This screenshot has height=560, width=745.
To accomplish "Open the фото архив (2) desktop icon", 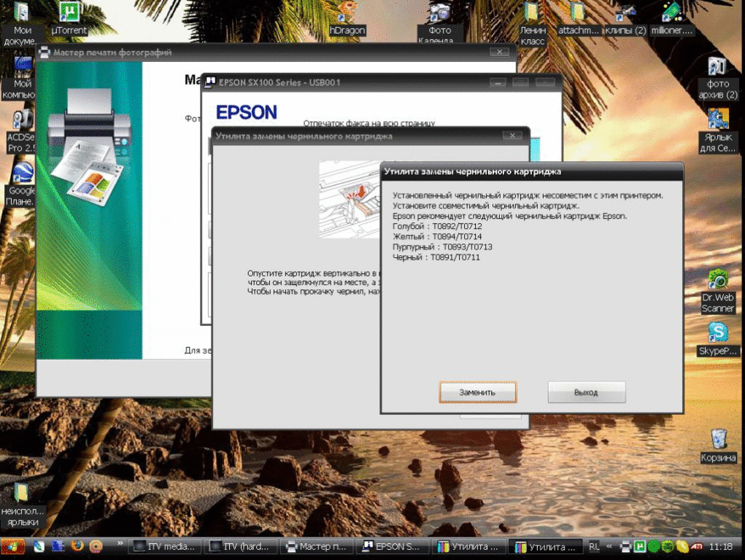I will tap(717, 78).
